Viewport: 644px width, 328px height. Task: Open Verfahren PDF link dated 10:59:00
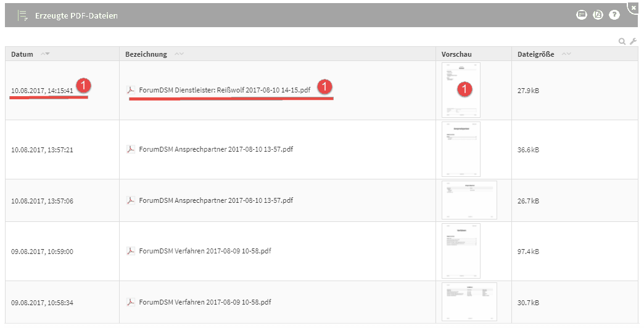tap(205, 251)
